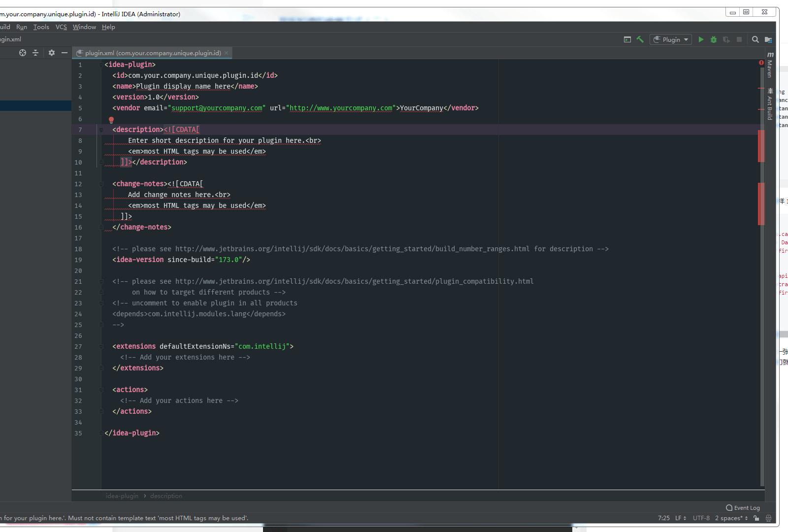The image size is (788, 532).
Task: Open the Ant Build tool window
Action: (x=770, y=104)
